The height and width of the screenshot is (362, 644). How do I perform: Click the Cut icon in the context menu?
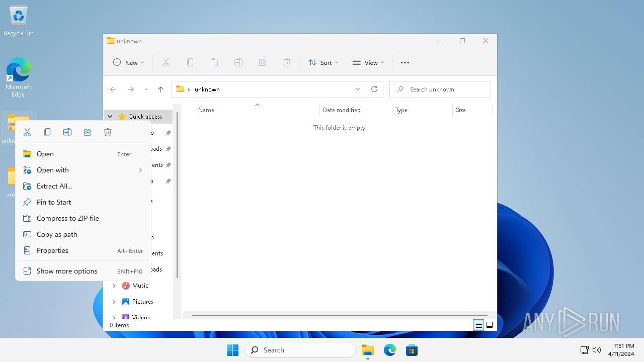tap(27, 132)
